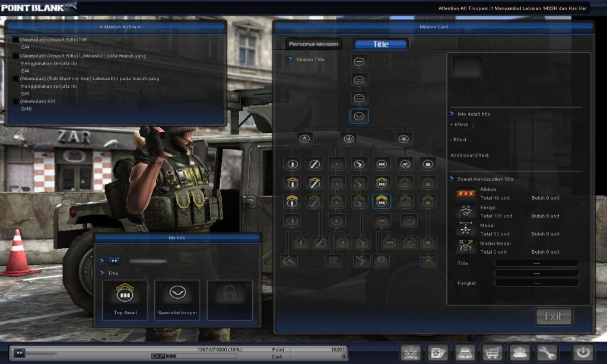Click the arrow beside Title in My Info
This screenshot has width=607, height=364.
pyautogui.click(x=102, y=273)
